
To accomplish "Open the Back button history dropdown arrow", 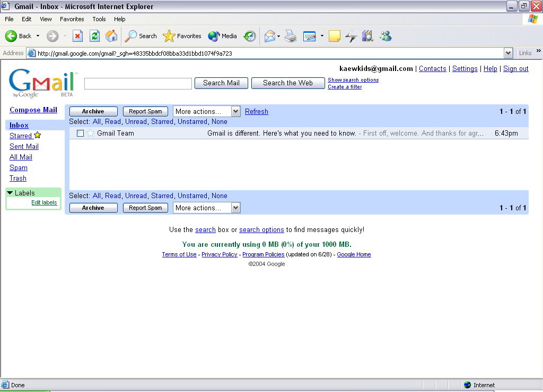I will (38, 36).
